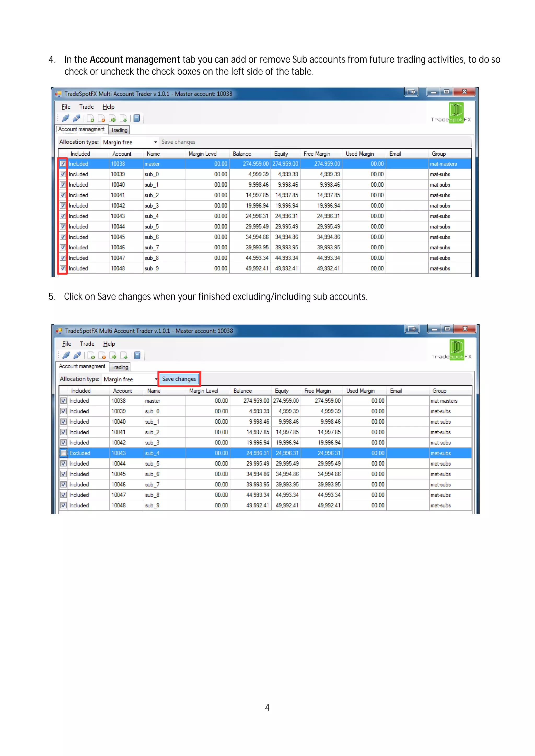
Task: Click greyed Save changes button in step 4 window
Action: (178, 142)
